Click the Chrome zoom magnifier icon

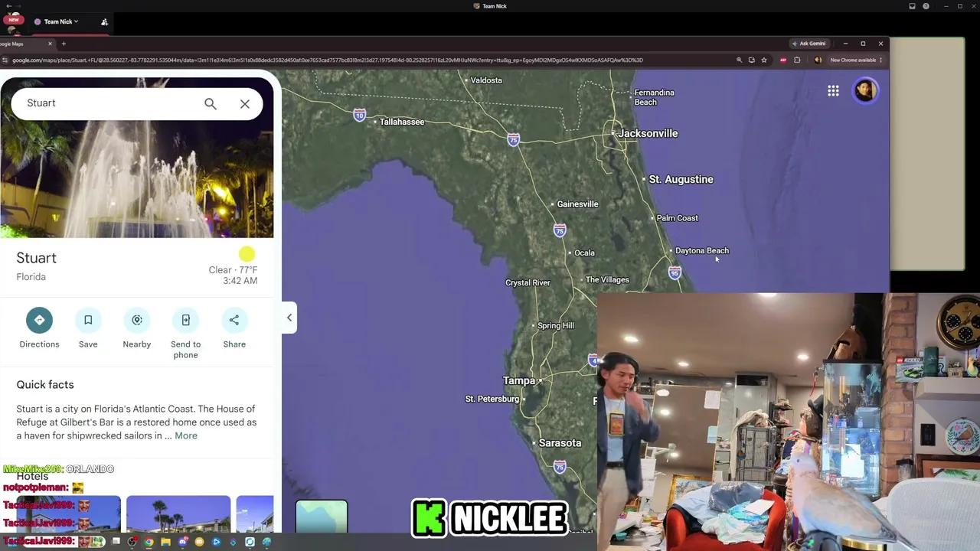(739, 60)
